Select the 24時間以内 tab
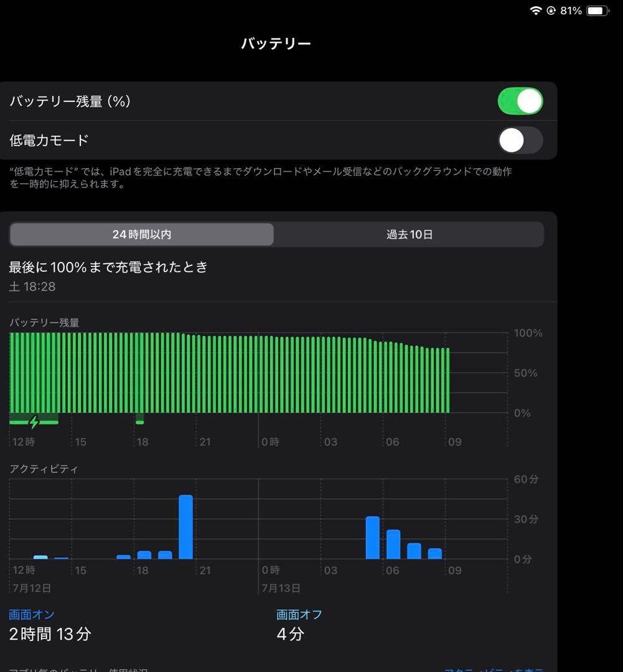This screenshot has height=672, width=623. click(x=141, y=235)
